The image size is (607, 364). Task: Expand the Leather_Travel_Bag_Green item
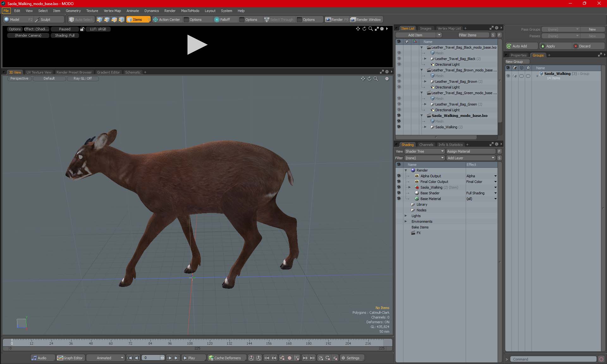[x=425, y=104]
